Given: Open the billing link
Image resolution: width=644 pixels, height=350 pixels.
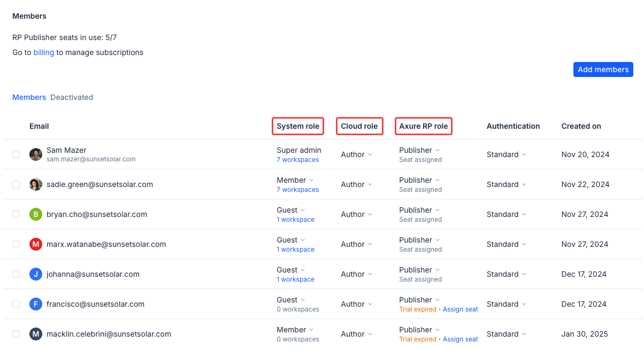Looking at the screenshot, I should click(44, 52).
